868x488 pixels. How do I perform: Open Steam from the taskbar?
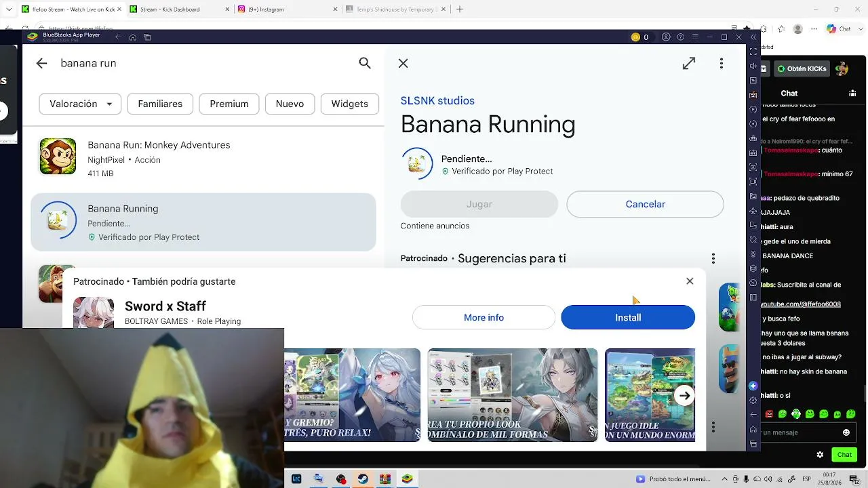[363, 479]
